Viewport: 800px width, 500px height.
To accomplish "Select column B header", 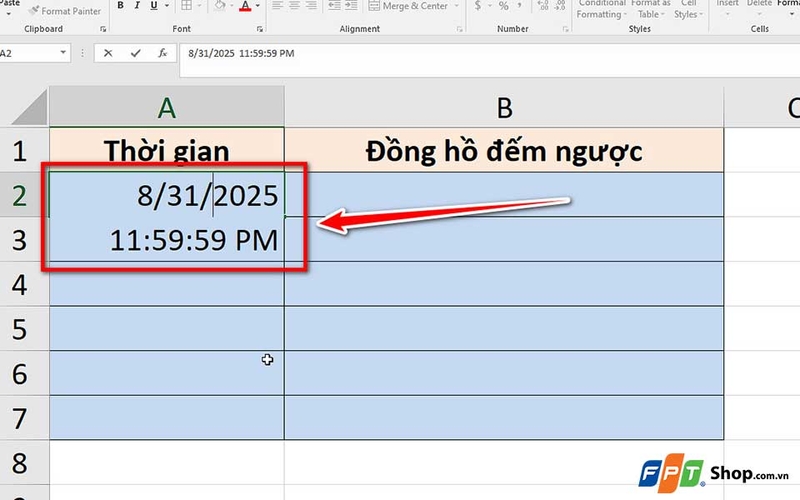I will click(504, 108).
